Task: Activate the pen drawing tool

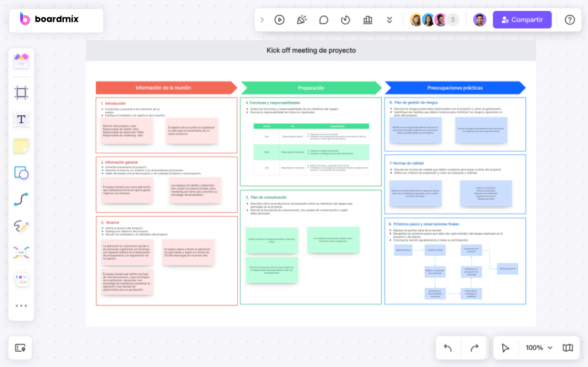Action: click(x=21, y=226)
